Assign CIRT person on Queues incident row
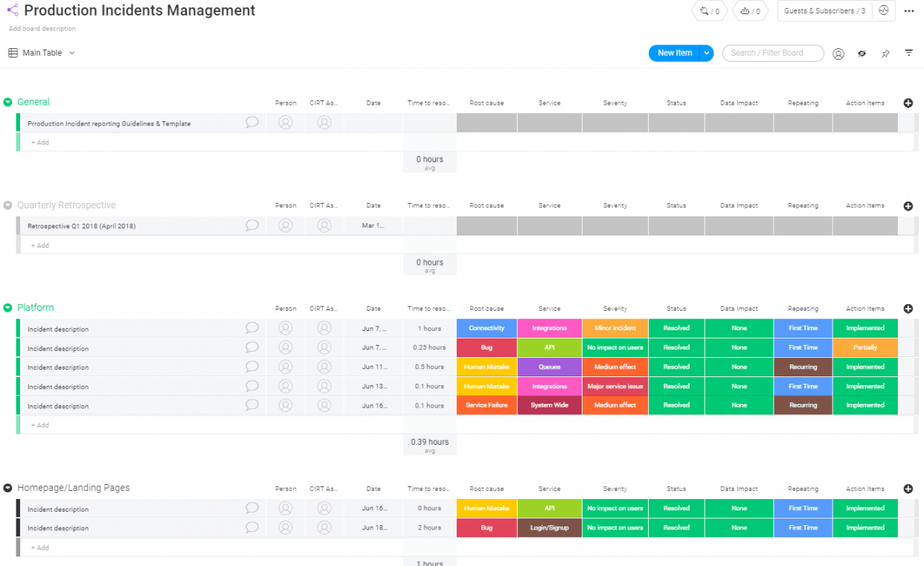 pyautogui.click(x=324, y=367)
